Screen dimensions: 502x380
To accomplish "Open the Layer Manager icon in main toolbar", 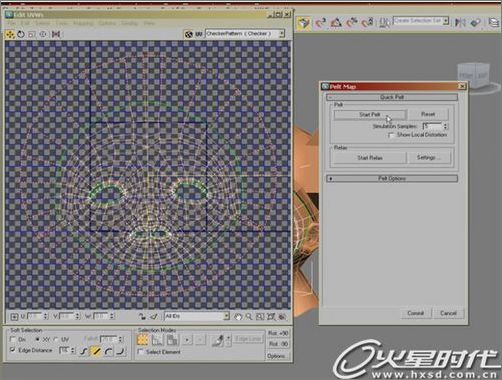I will tap(494, 23).
